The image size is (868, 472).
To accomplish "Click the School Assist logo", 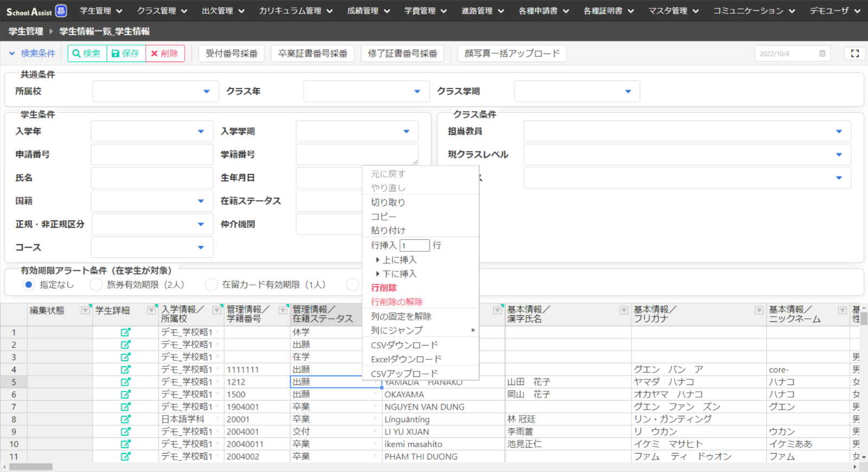I will pyautogui.click(x=36, y=11).
